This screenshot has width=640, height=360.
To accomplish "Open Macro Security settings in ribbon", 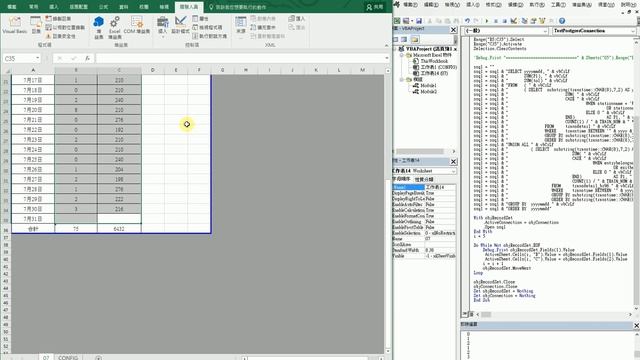I will coord(60,36).
